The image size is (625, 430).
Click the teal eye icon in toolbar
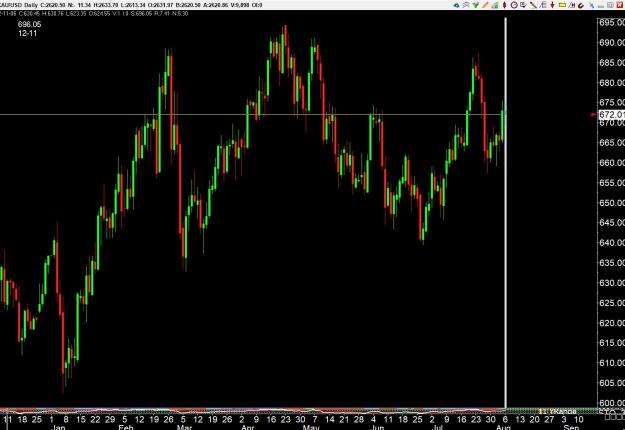tap(456, 5)
